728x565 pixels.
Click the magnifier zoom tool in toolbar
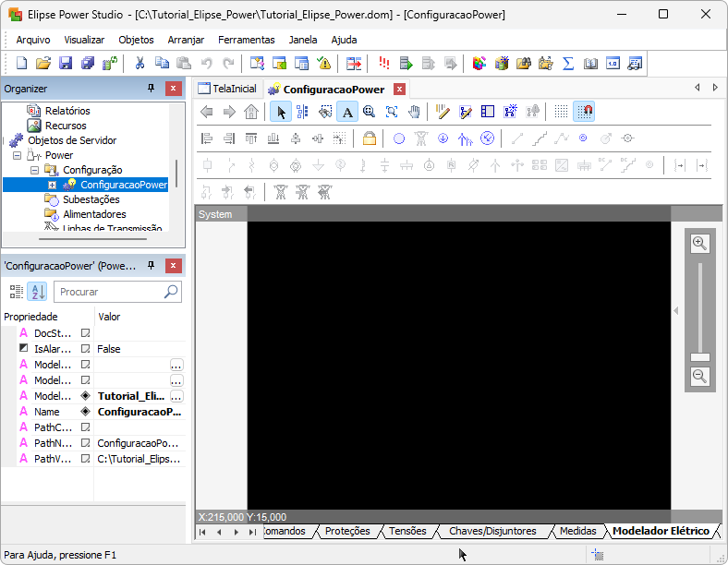[x=370, y=112]
